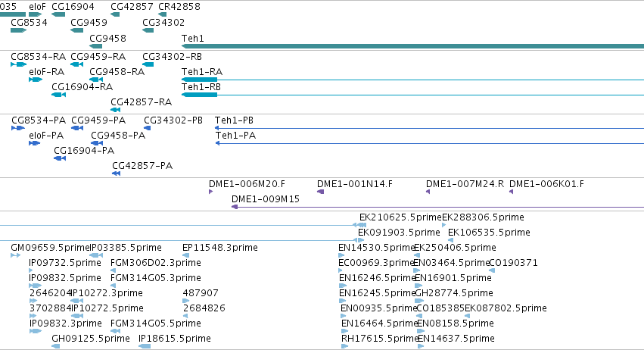Screen dimensions: 644x350
Task: Click the CG42857-RA transcript label
Action: [141, 102]
